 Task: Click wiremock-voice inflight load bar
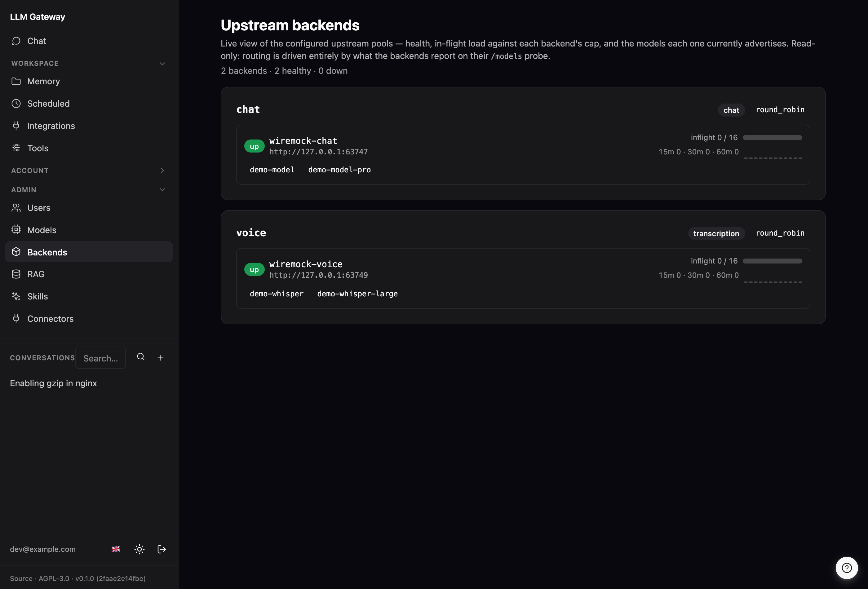coord(772,261)
